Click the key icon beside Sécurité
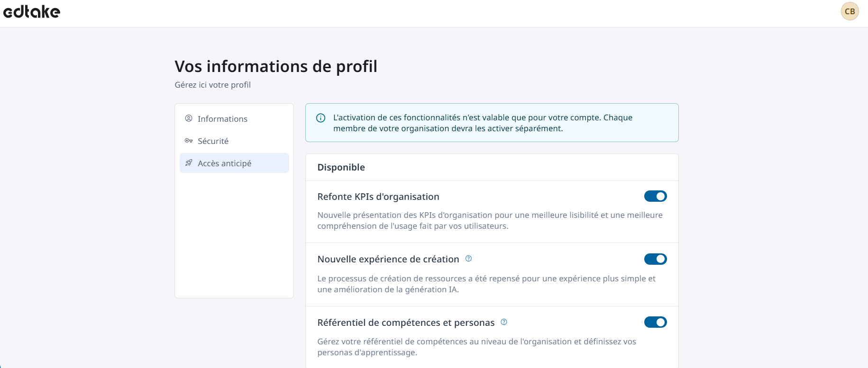This screenshot has height=368, width=868. coord(189,141)
